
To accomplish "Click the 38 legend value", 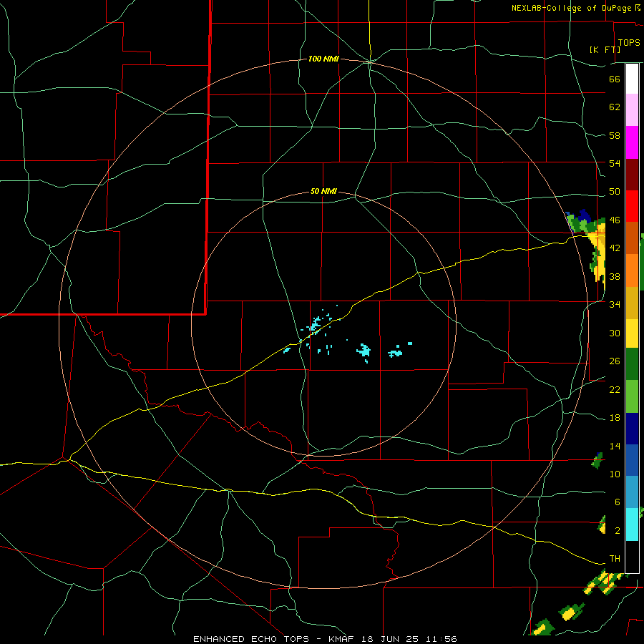I will (x=615, y=276).
